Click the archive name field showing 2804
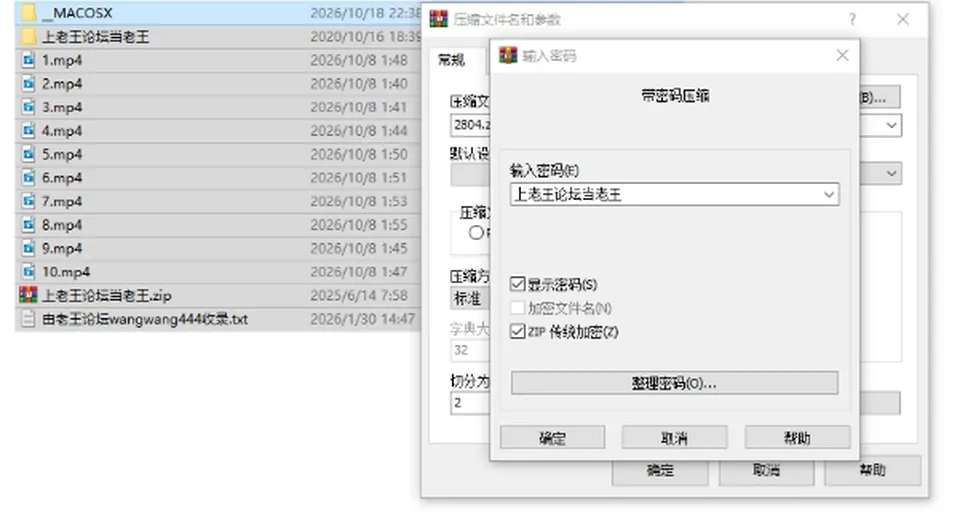Image resolution: width=960 pixels, height=521 pixels. coord(470,125)
